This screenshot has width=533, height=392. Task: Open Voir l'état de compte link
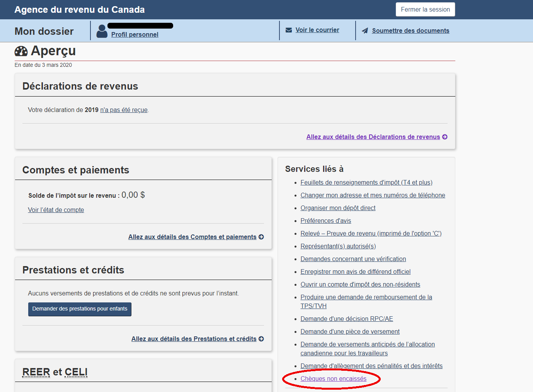pos(56,210)
